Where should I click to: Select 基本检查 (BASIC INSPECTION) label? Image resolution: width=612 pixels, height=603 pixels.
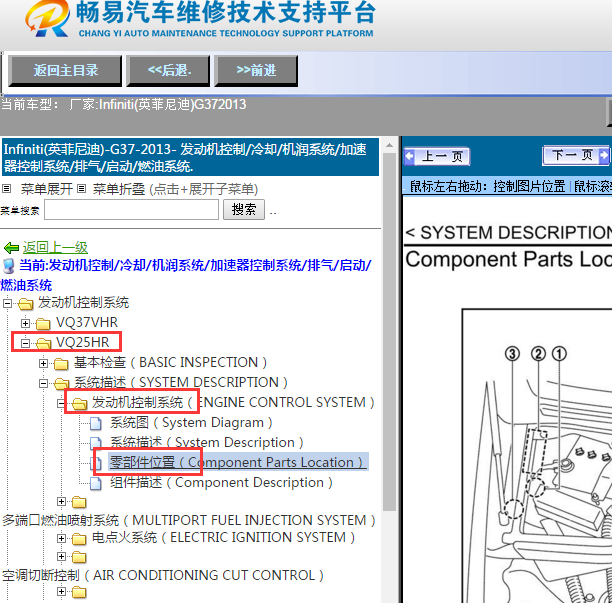[x=171, y=362]
